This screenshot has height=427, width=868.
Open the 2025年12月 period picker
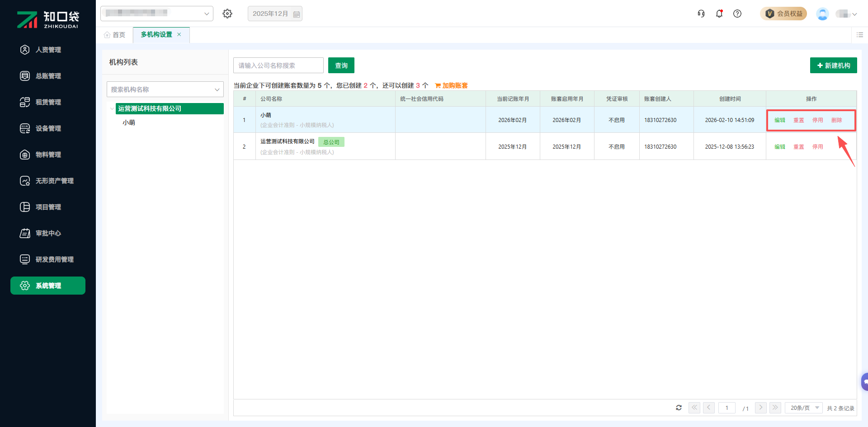275,14
